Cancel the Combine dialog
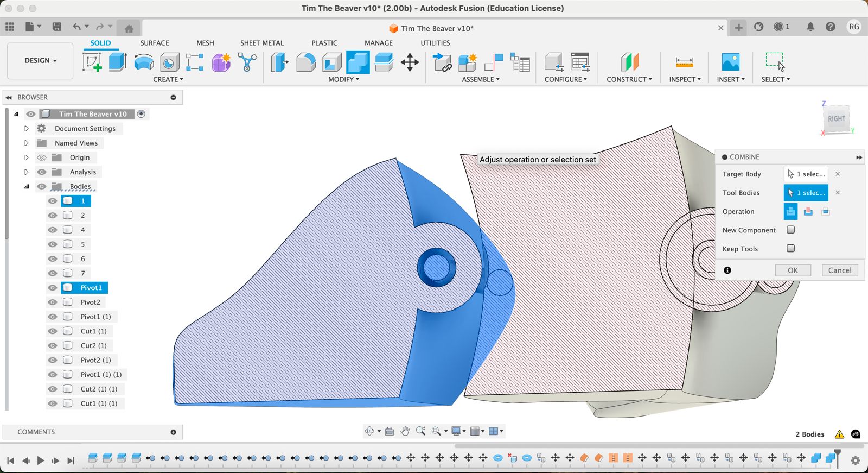Viewport: 868px width, 473px height. pos(839,270)
